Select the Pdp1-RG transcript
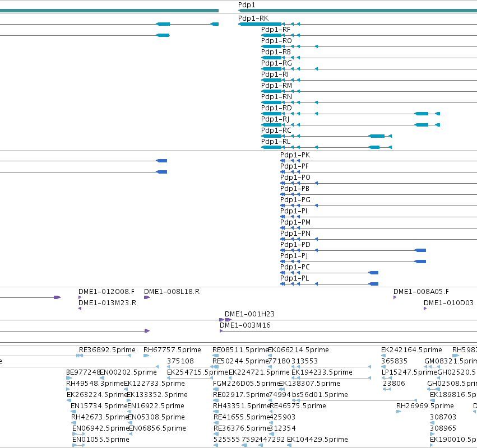 [276, 63]
